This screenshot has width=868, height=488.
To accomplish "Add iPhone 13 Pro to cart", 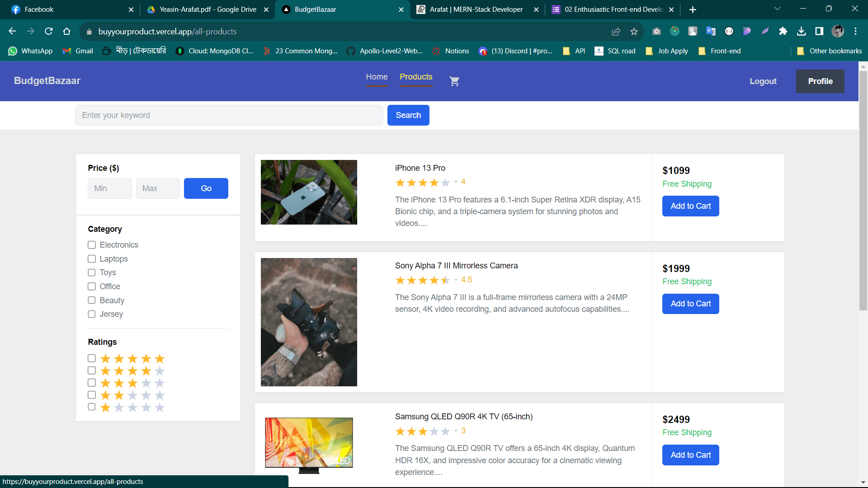I will click(x=691, y=206).
